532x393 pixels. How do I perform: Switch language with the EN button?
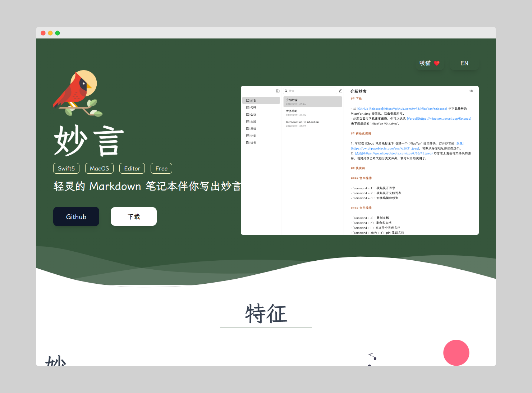pos(464,63)
